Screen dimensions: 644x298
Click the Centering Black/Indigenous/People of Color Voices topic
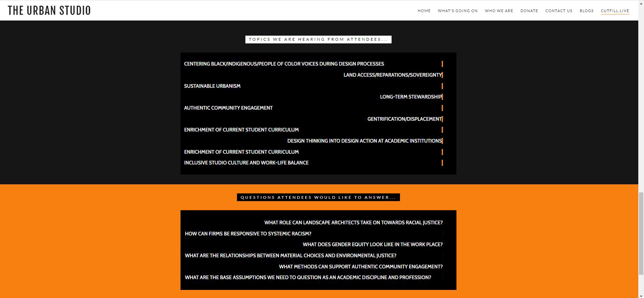coord(284,64)
